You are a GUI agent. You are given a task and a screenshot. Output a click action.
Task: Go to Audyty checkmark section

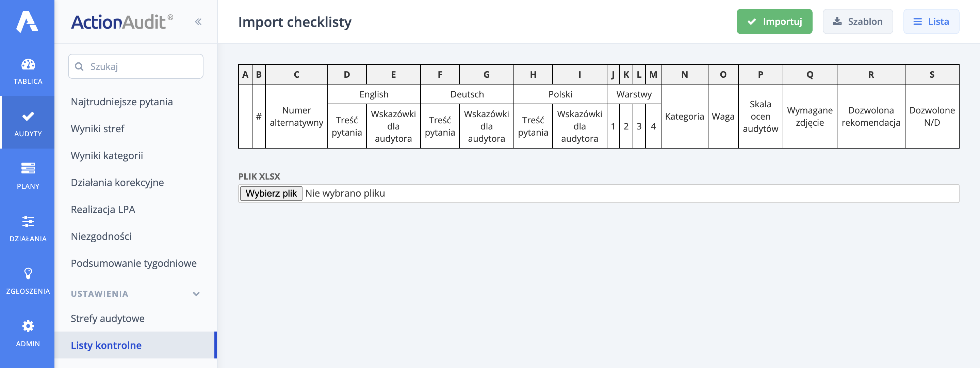pos(28,117)
